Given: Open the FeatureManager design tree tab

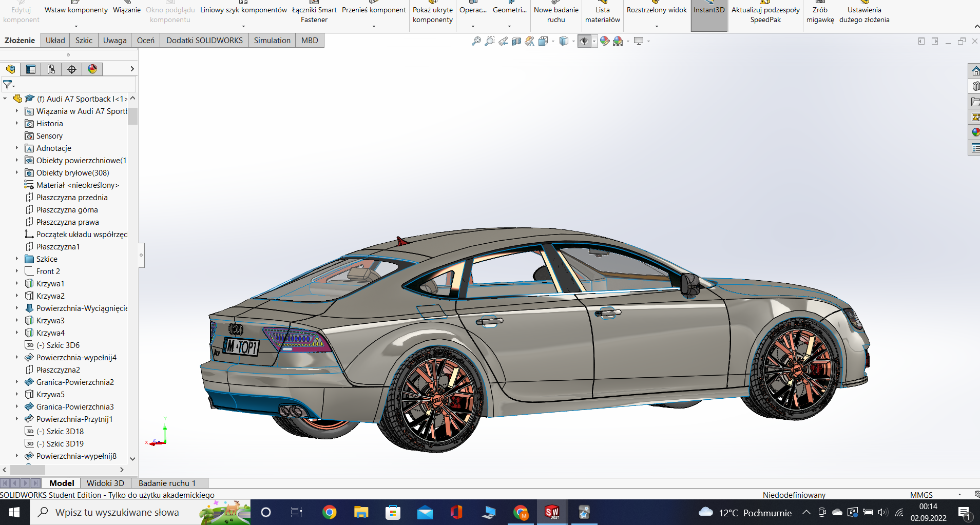Looking at the screenshot, I should point(10,69).
